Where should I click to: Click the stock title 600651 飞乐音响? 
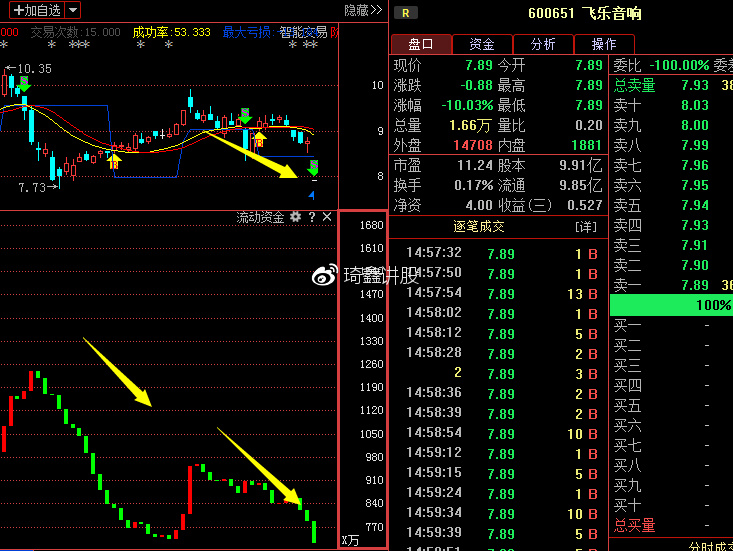pos(584,13)
